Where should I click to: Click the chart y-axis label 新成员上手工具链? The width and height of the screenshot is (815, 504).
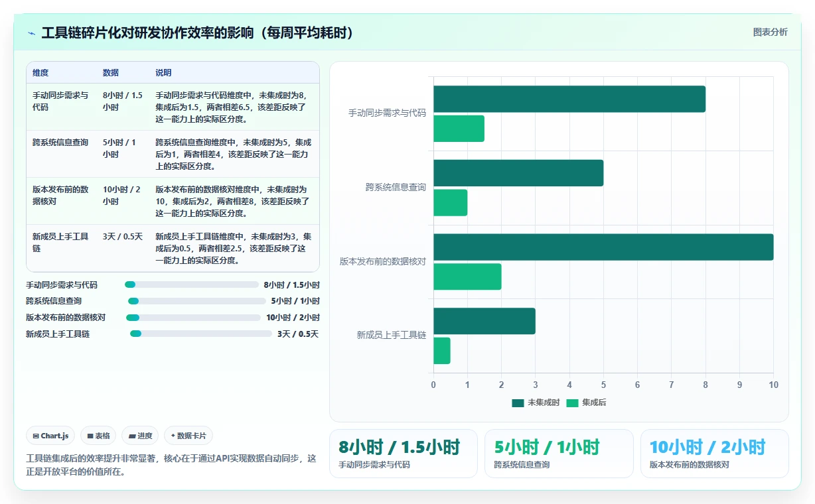pos(392,336)
